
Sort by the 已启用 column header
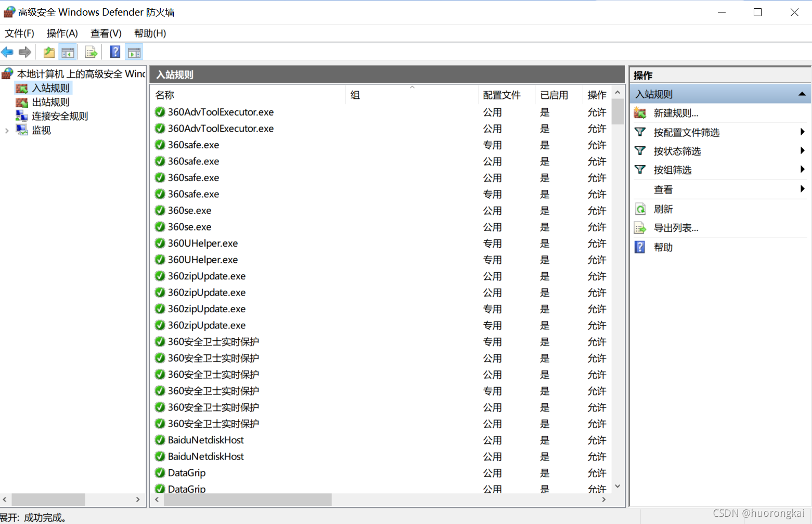[559, 95]
